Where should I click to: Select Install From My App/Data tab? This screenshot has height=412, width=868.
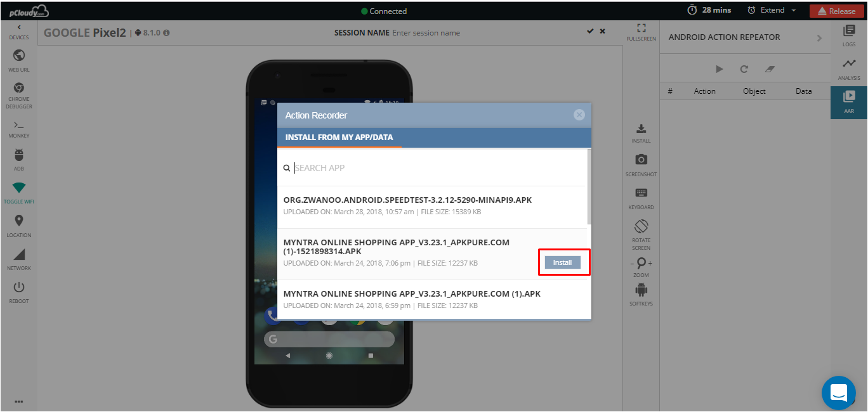(339, 137)
